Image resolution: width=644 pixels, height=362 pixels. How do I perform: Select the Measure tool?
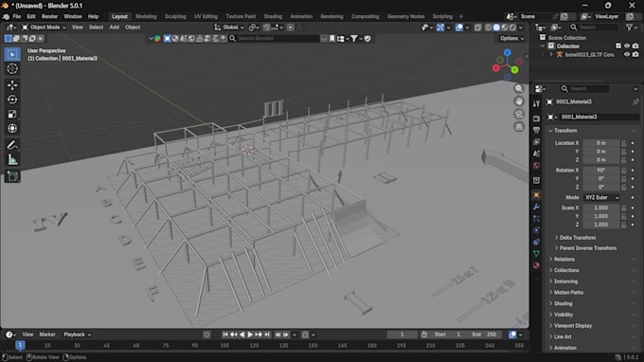tap(12, 160)
